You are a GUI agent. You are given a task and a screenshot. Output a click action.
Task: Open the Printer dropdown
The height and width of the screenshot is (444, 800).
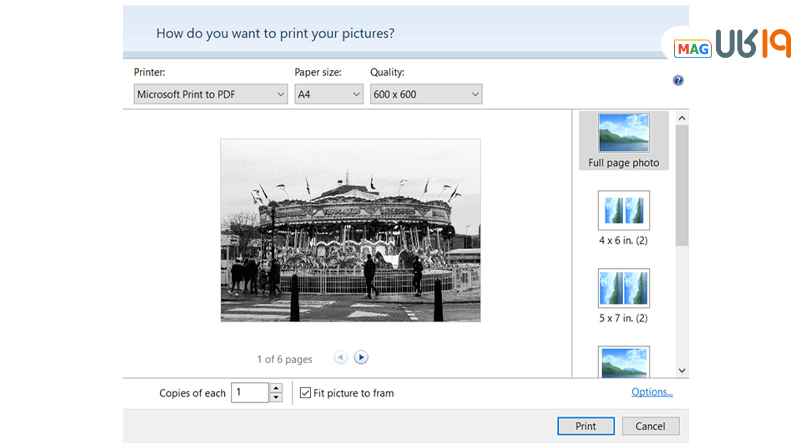tap(211, 94)
